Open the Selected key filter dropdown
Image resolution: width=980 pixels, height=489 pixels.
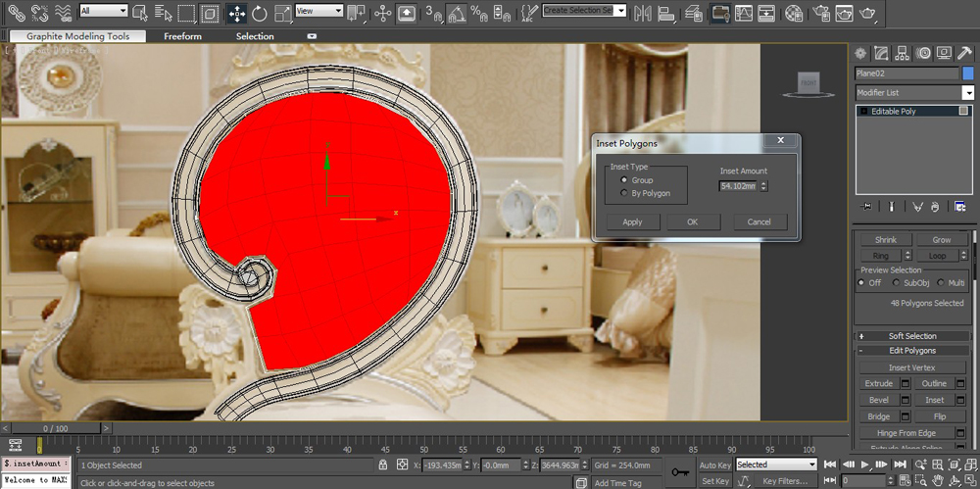click(x=776, y=465)
